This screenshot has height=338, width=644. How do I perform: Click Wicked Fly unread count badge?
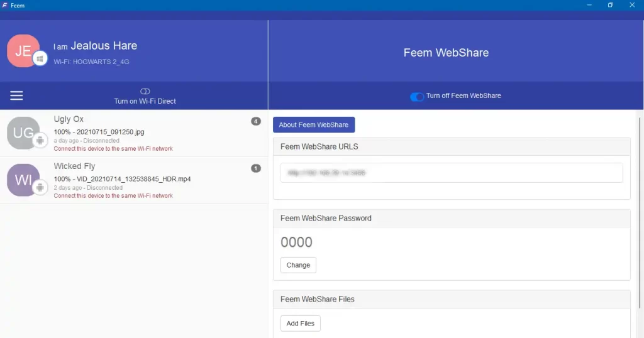pyautogui.click(x=256, y=168)
